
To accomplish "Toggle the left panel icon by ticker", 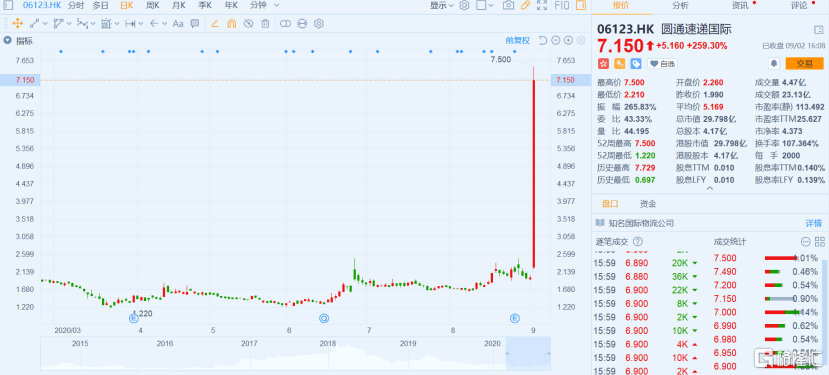I will click(x=9, y=5).
